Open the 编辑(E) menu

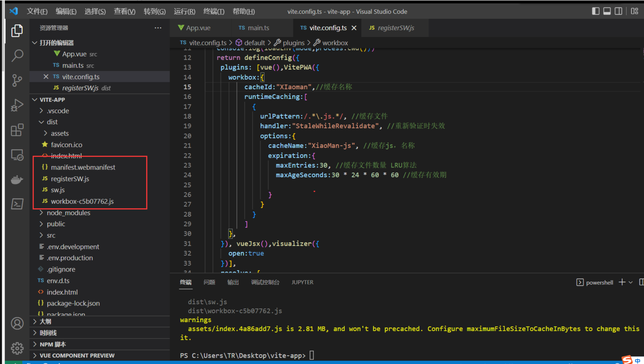click(x=66, y=11)
